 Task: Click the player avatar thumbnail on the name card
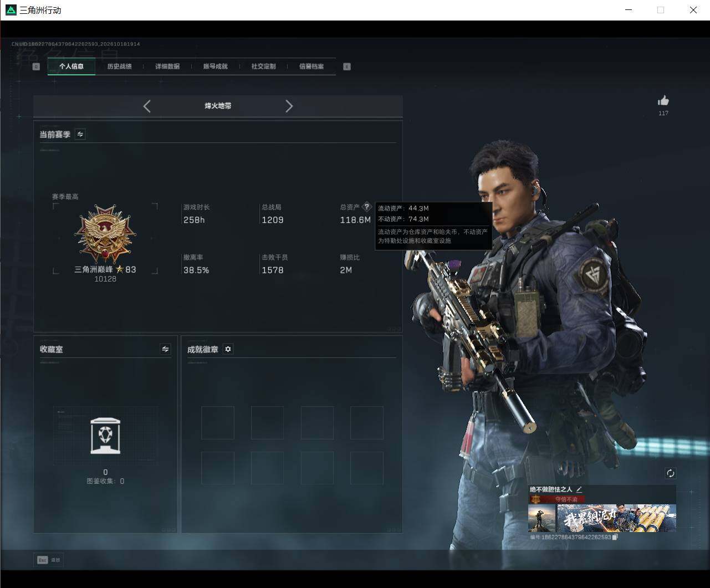(542, 518)
